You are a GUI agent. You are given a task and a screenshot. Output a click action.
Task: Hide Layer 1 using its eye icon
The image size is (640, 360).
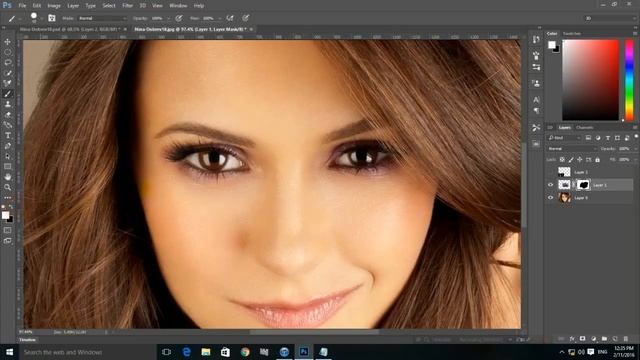coord(550,185)
